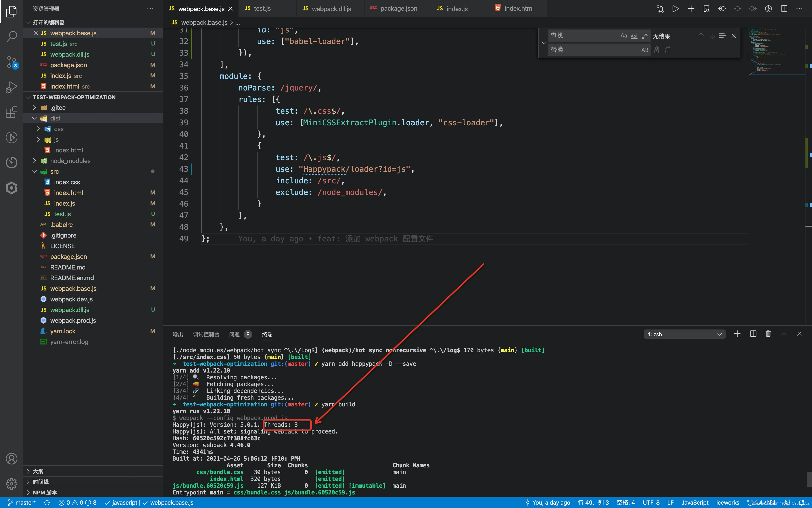Maximize the terminal panel with up chevron
812x508 pixels.
(784, 334)
